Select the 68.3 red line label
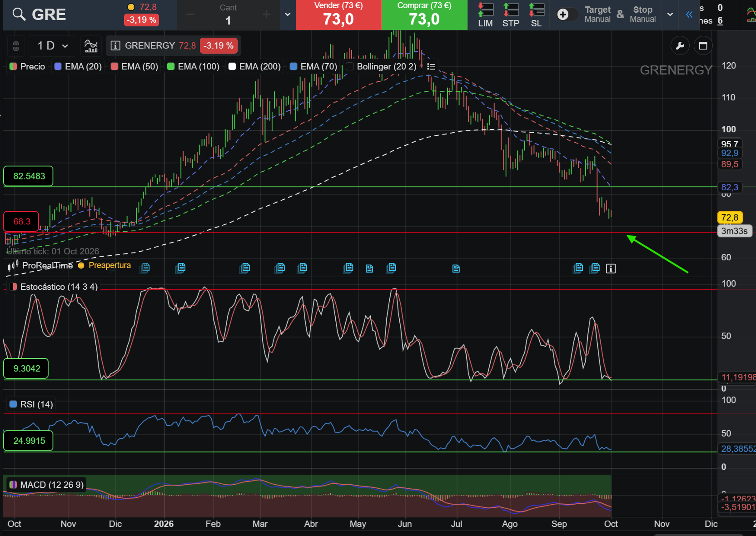Image resolution: width=756 pixels, height=536 pixels. click(21, 222)
